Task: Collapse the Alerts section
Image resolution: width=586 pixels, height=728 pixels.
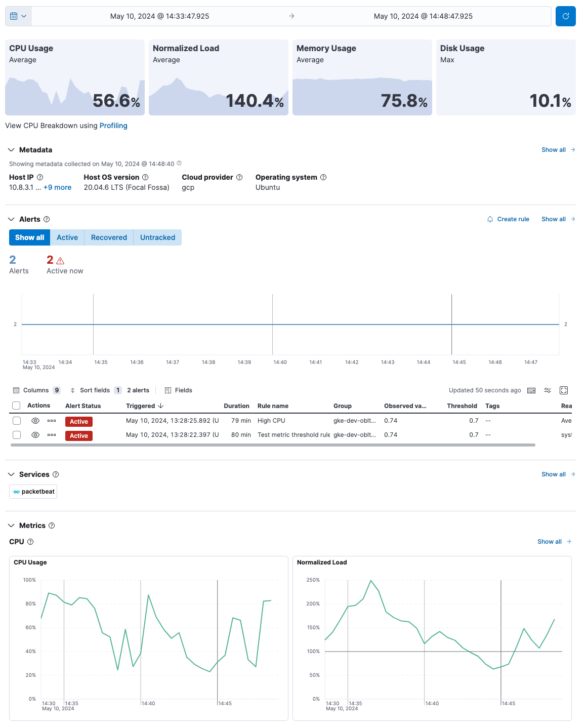Action: [12, 219]
